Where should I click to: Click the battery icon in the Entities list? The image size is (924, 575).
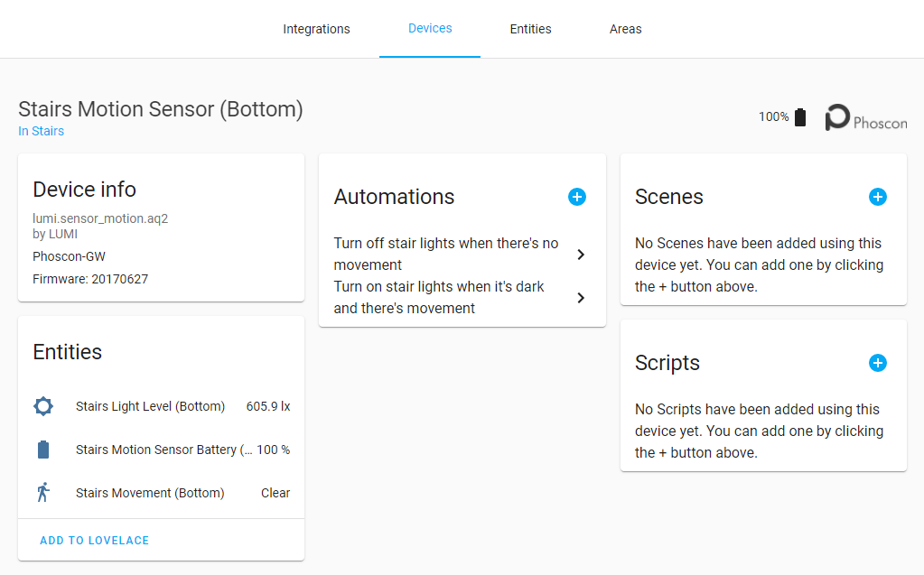tap(43, 450)
